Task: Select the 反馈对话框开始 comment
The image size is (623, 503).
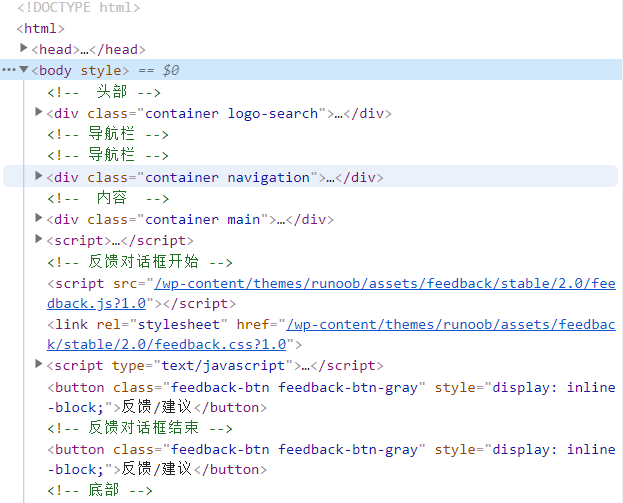Action: 140,262
